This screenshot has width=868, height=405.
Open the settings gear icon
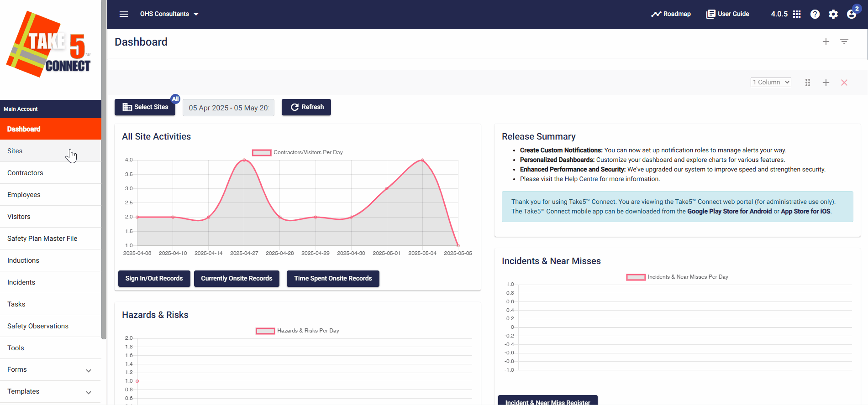click(833, 14)
